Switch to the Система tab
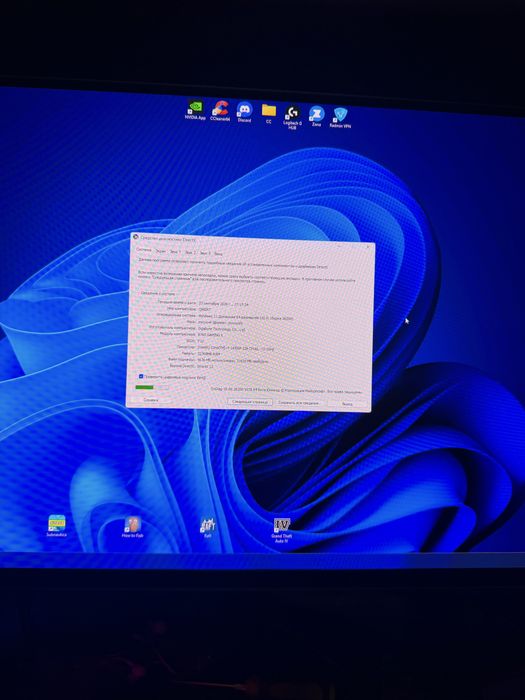Viewport: 525px width, 700px height. coord(144,250)
